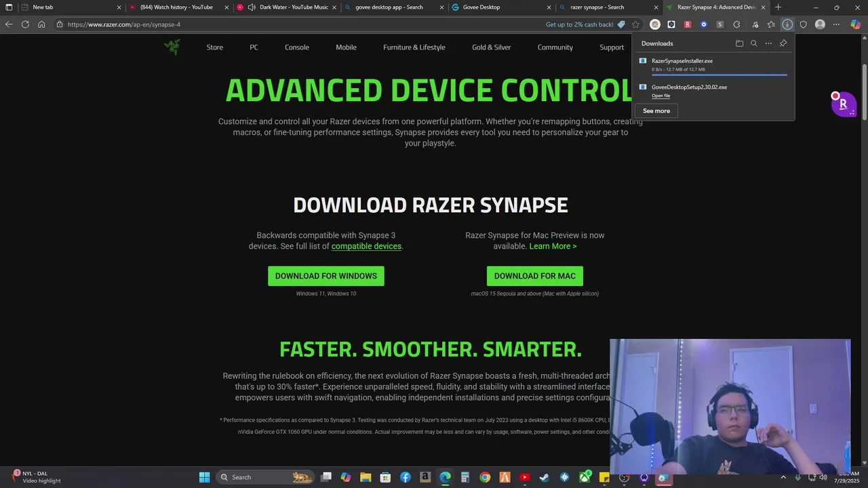Open PC menu in Razer navigation
The height and width of the screenshot is (488, 868).
(254, 47)
